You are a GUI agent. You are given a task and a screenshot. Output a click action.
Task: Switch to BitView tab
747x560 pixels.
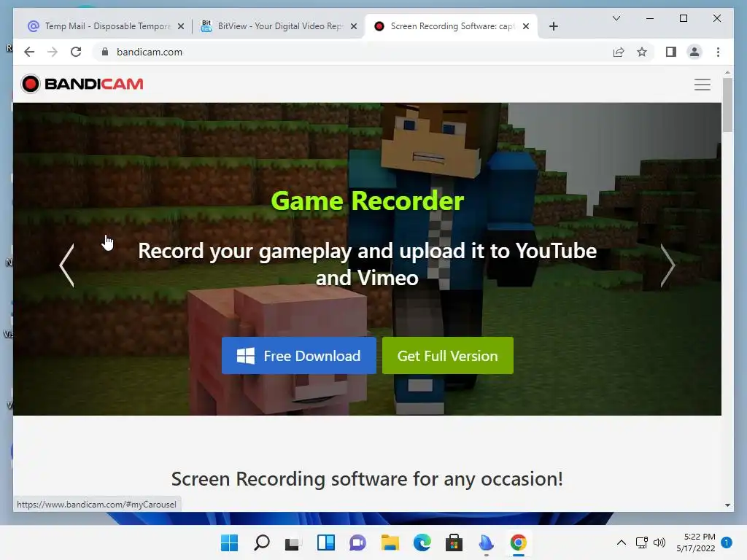point(279,26)
